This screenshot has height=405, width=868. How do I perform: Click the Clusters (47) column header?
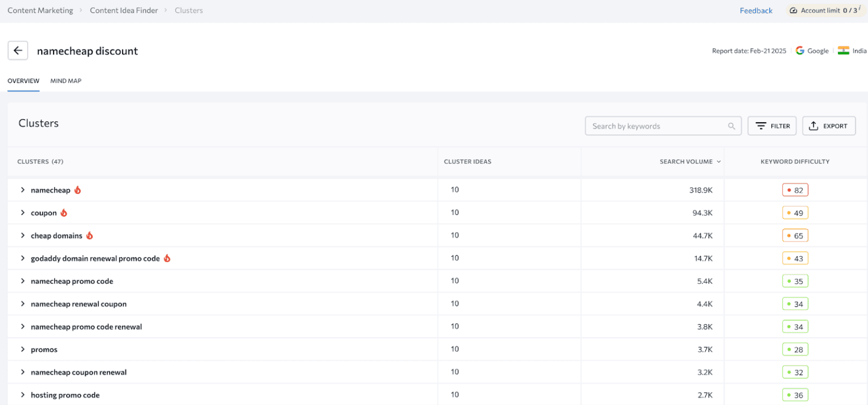(x=40, y=162)
